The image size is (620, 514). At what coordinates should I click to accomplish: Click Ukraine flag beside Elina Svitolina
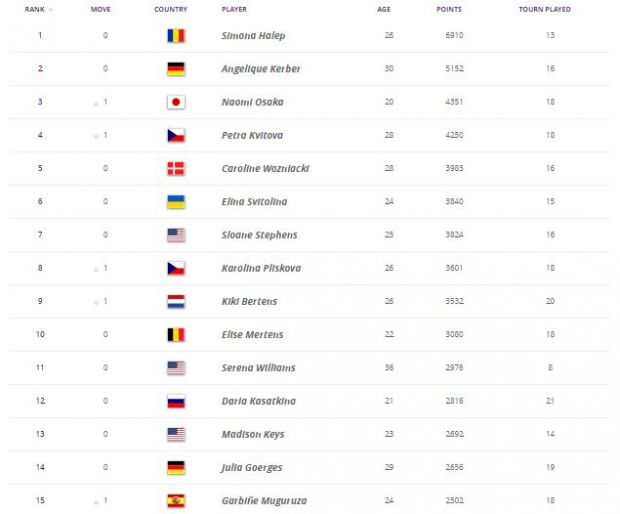click(176, 202)
